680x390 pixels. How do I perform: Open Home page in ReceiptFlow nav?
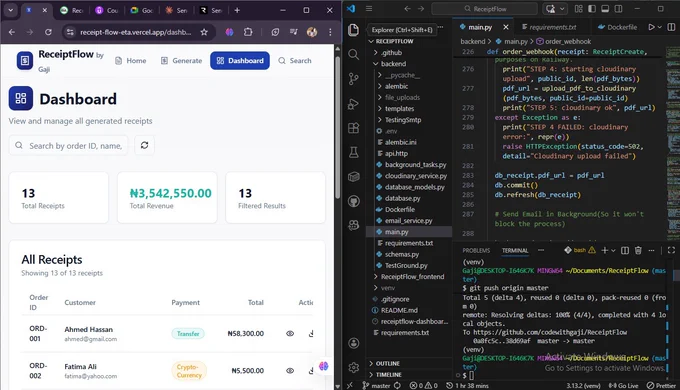click(x=131, y=61)
